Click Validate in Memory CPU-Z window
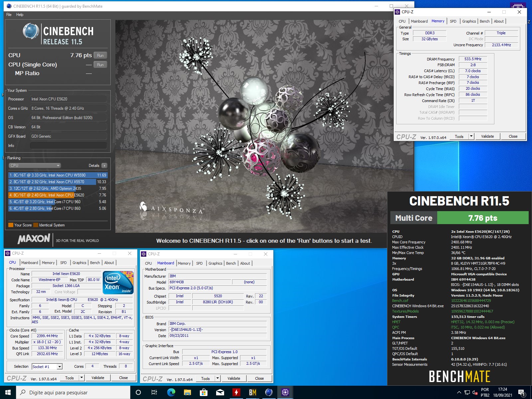 click(487, 136)
